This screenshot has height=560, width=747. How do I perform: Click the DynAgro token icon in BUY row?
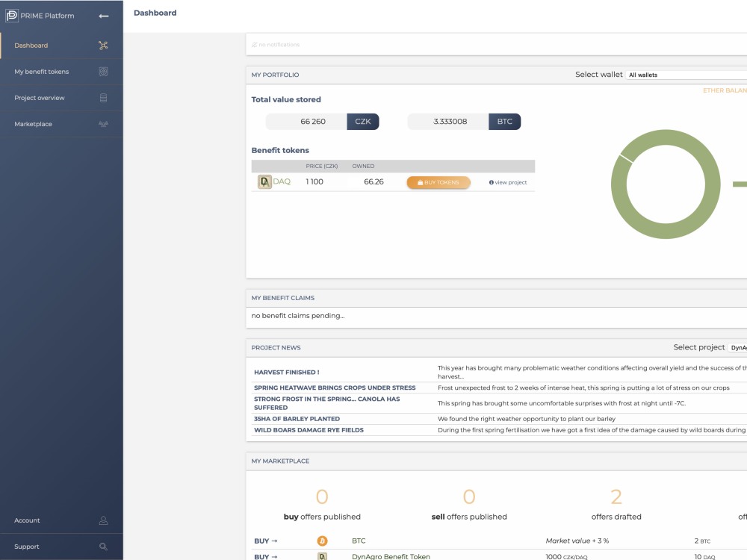click(323, 556)
